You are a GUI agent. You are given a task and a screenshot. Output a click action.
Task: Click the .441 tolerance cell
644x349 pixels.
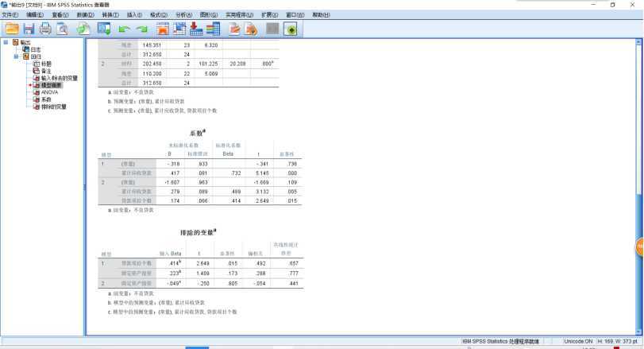tap(293, 284)
